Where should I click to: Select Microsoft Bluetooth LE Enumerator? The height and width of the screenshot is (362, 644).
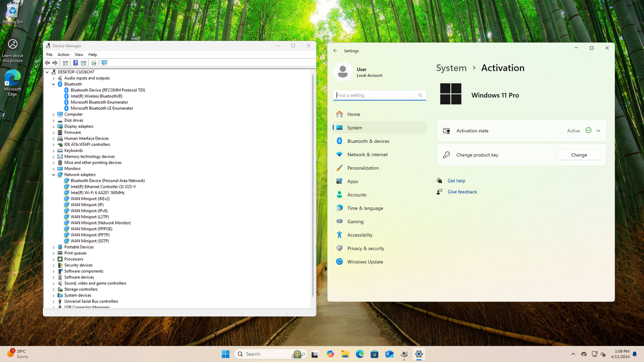tap(102, 108)
